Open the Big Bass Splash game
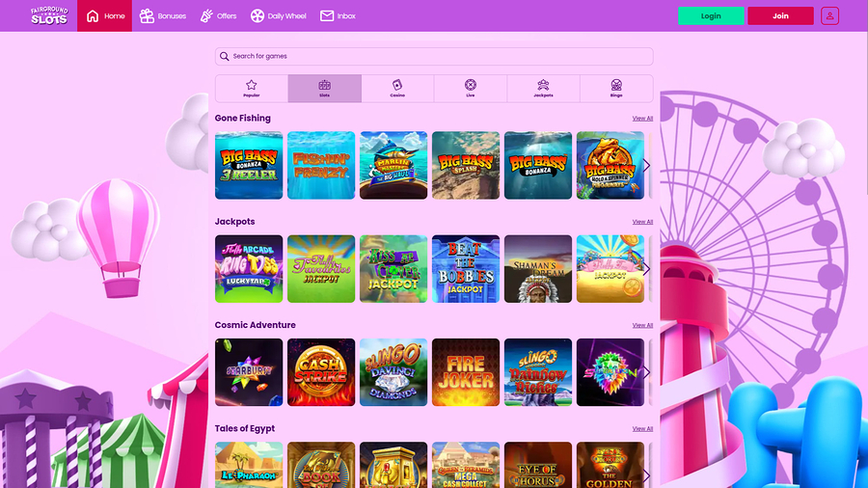Viewport: 868px width, 488px height. (466, 166)
